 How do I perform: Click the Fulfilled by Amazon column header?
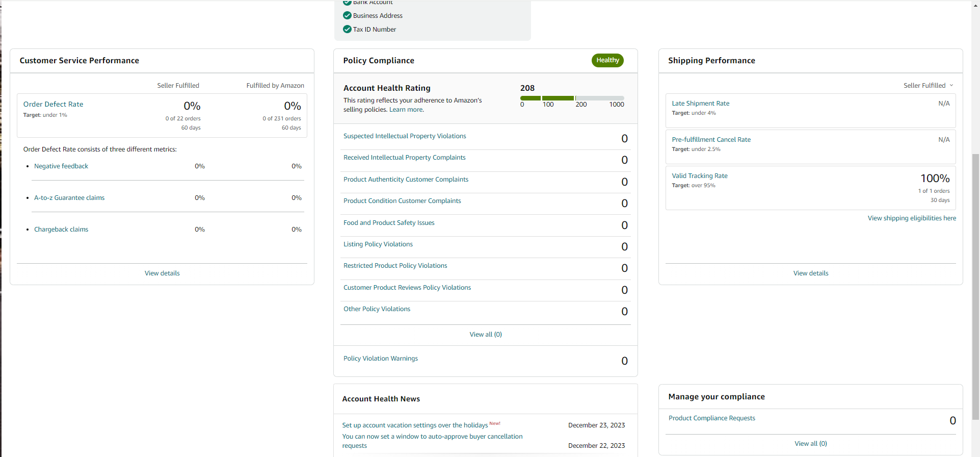(275, 86)
